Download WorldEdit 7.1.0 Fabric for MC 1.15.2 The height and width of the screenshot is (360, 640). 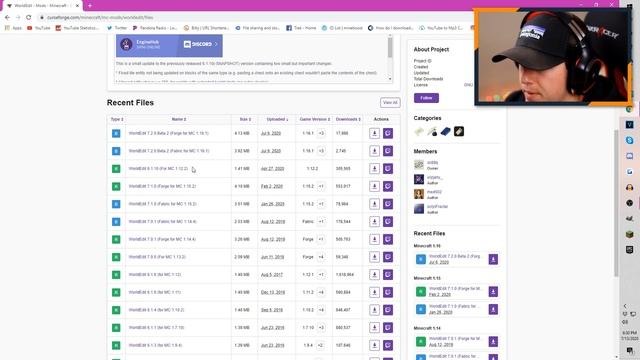point(374,204)
